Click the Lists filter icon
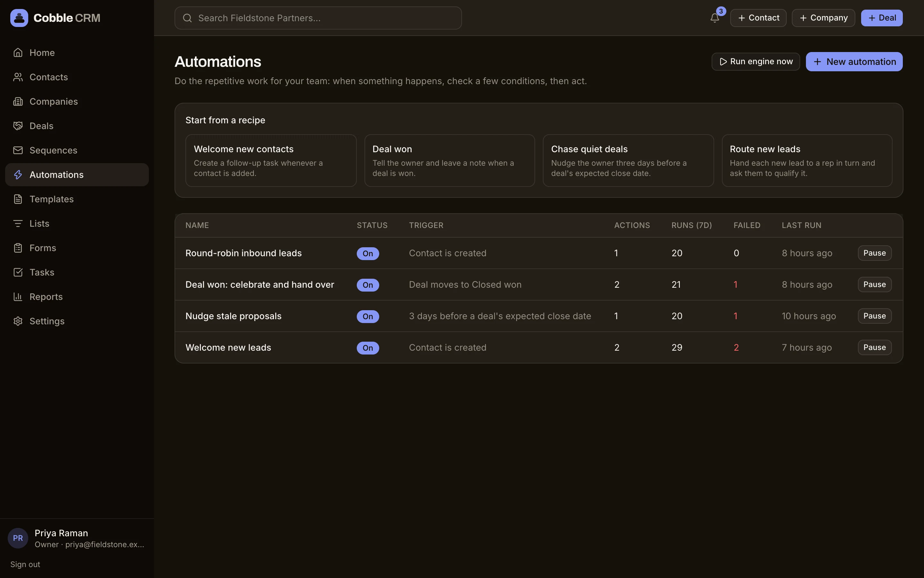The image size is (924, 578). pyautogui.click(x=18, y=223)
